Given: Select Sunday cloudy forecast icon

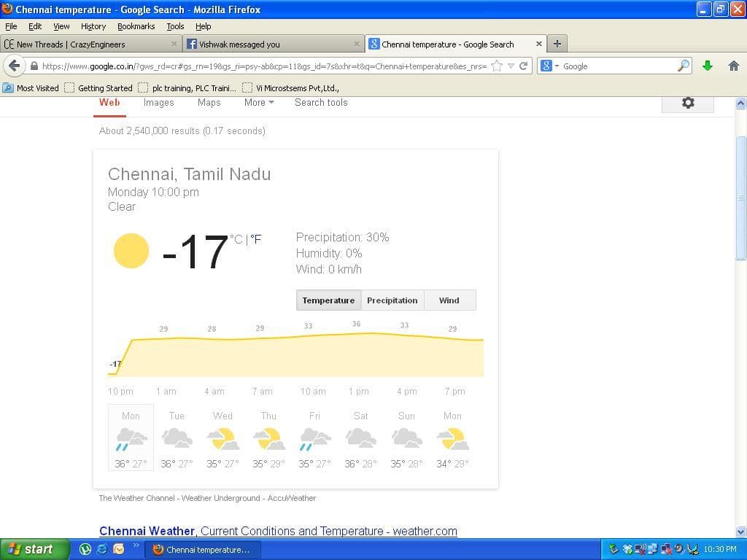Looking at the screenshot, I should click(406, 438).
